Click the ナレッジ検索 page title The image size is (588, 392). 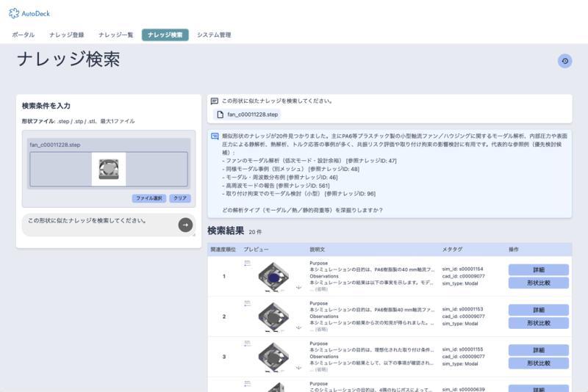pyautogui.click(x=68, y=59)
